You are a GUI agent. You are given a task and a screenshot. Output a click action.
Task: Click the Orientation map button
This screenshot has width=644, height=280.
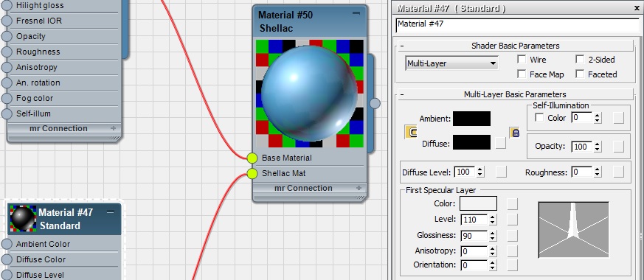coord(512,265)
